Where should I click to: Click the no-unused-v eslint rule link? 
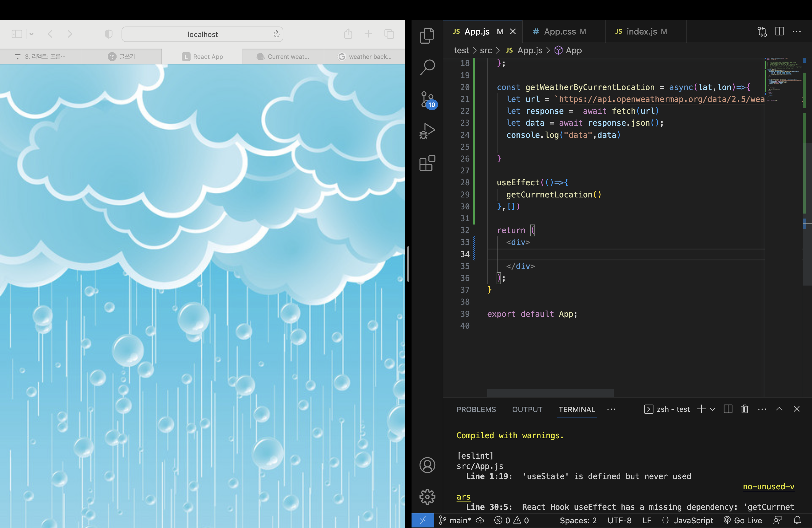768,487
